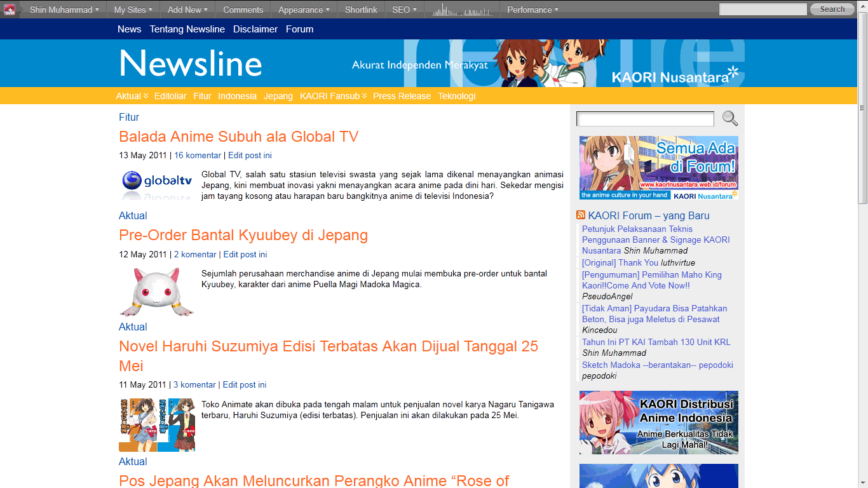868x488 pixels.
Task: Open the KAORI Distribusi Anime Indonesia banner
Action: tap(658, 422)
